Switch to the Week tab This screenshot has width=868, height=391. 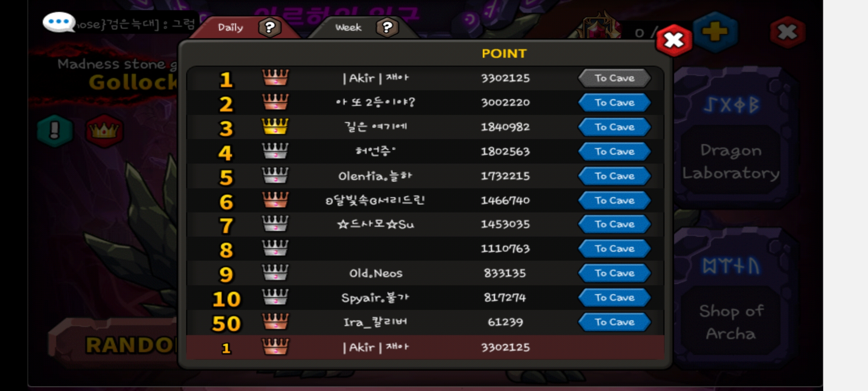click(348, 28)
